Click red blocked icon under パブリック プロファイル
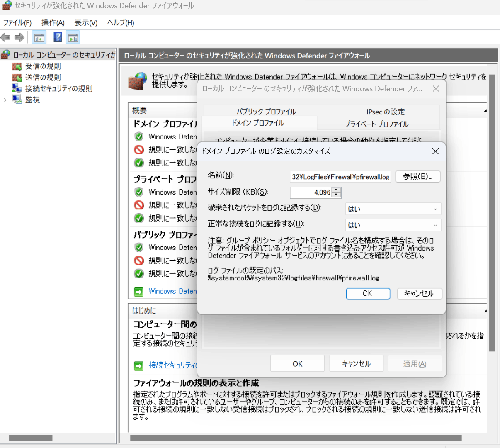The height and width of the screenshot is (448, 500). (139, 260)
